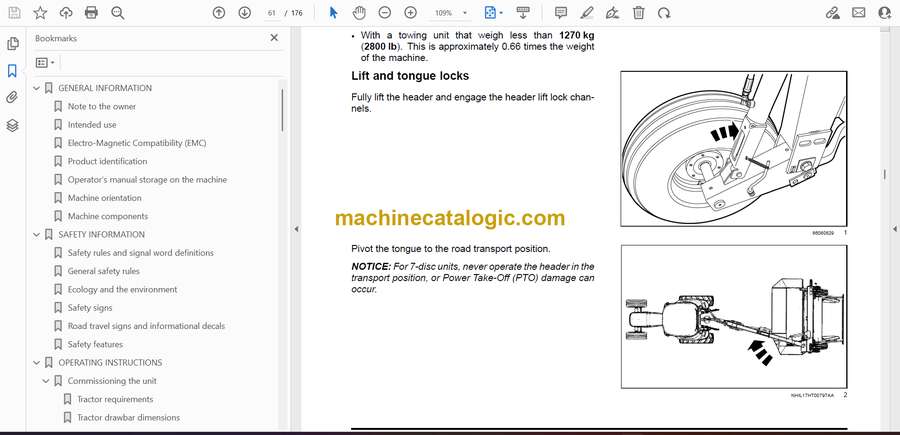Jump to Product identification bookmark
This screenshot has width=900, height=435.
(107, 161)
